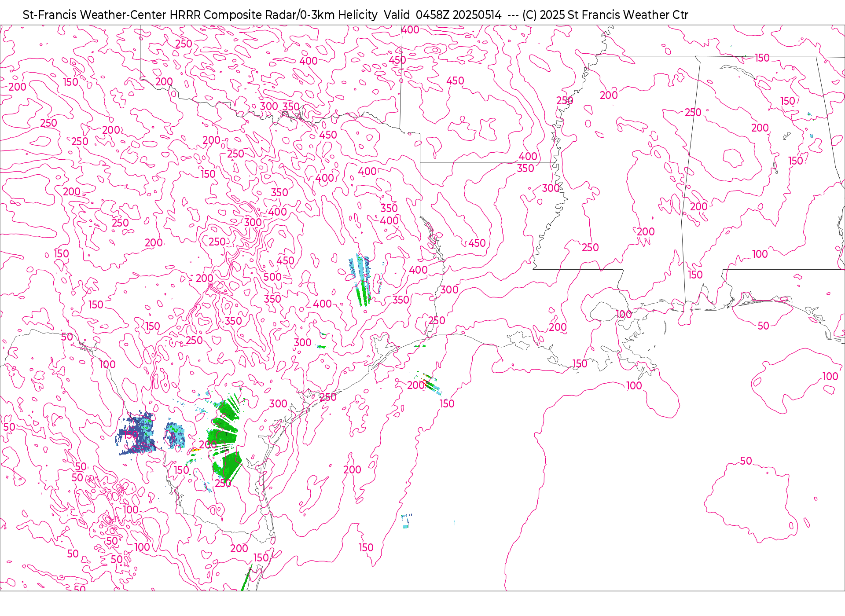Click the word "Valid" in the title

(397, 15)
